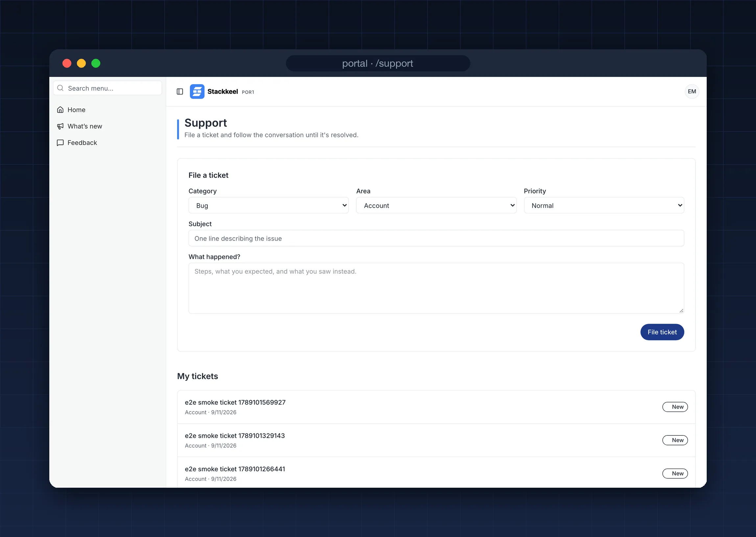Screen dimensions: 756x537
Task: Click the What happened text area
Action: [x=436, y=288]
